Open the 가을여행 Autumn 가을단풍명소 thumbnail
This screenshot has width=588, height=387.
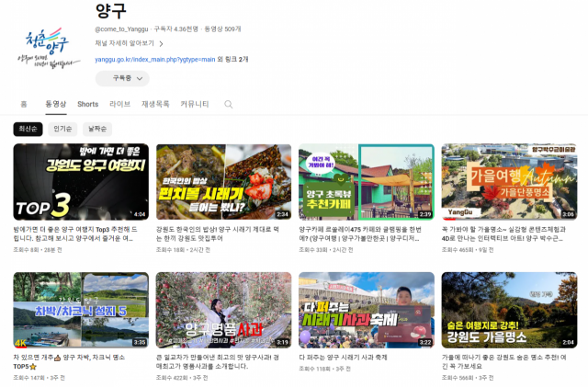pos(508,181)
